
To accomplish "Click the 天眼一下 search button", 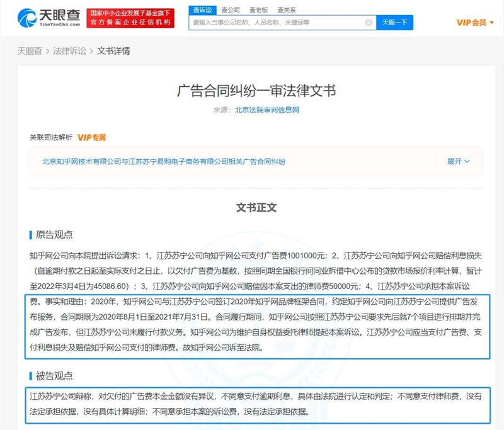I will point(394,23).
